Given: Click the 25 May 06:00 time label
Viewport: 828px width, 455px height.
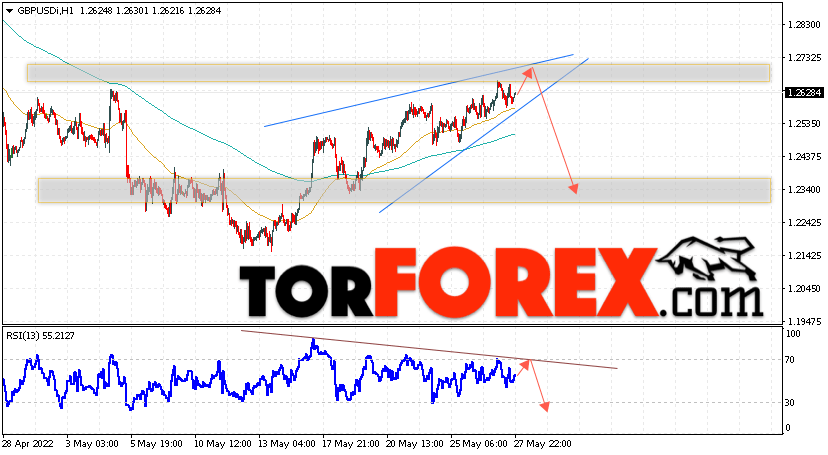Looking at the screenshot, I should pyautogui.click(x=479, y=444).
